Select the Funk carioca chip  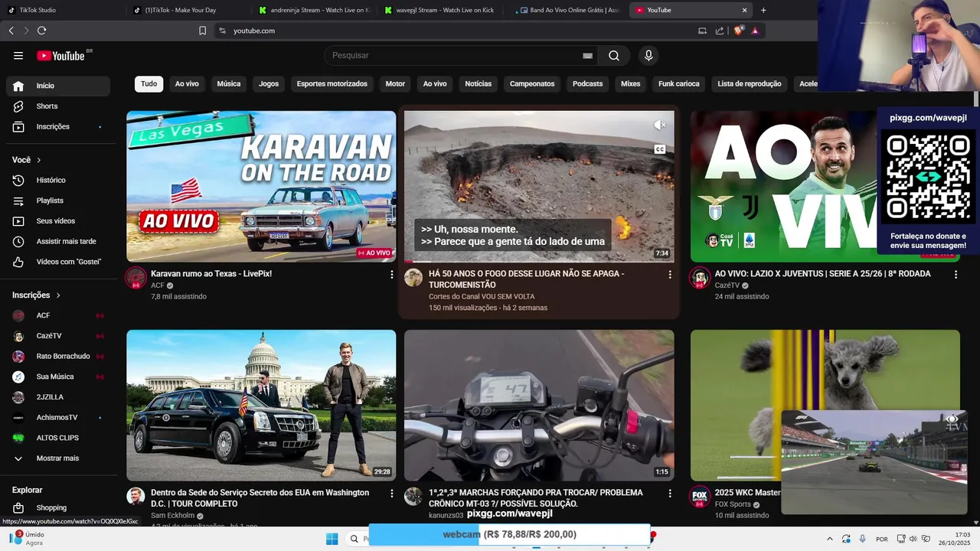click(679, 84)
